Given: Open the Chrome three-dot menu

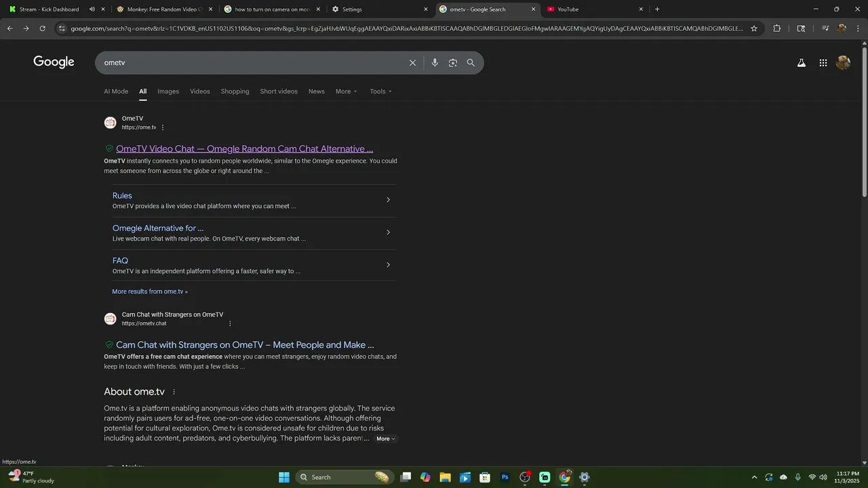Looking at the screenshot, I should coord(858,28).
